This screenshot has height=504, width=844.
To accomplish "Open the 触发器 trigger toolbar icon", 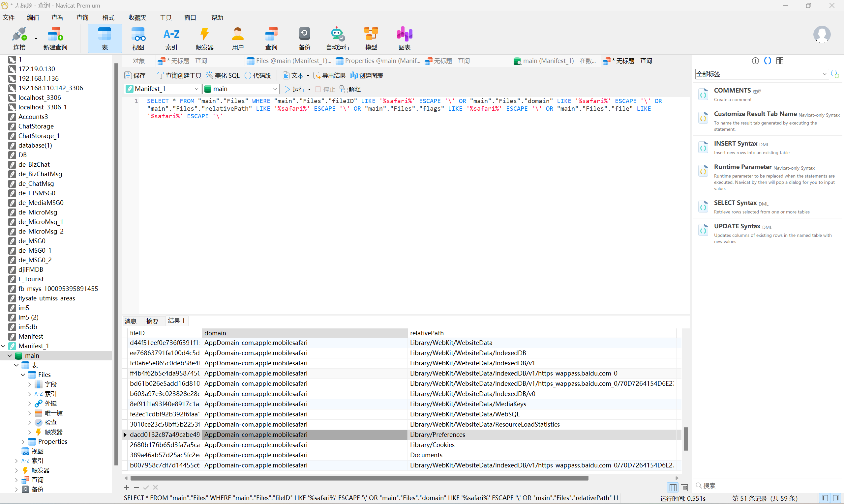I will [x=205, y=39].
